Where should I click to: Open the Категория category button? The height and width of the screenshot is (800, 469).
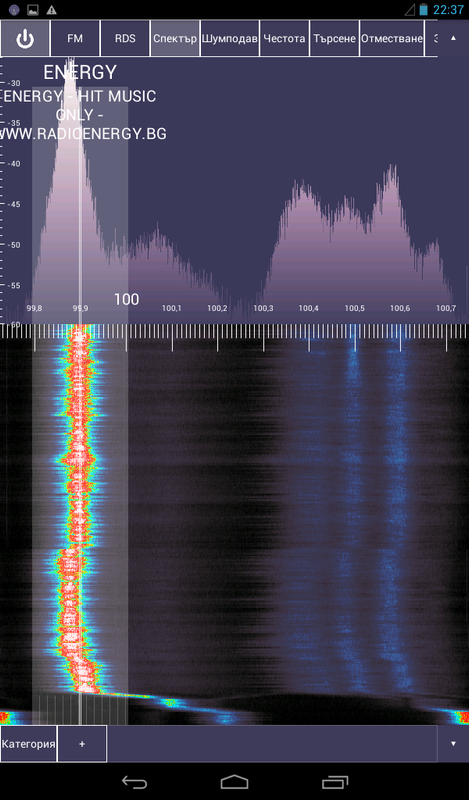pyautogui.click(x=29, y=743)
